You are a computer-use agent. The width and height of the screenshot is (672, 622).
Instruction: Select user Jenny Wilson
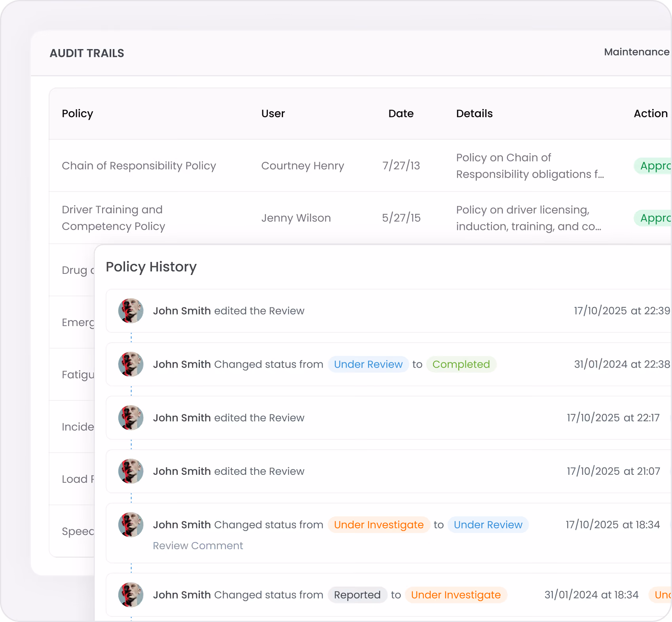296,218
